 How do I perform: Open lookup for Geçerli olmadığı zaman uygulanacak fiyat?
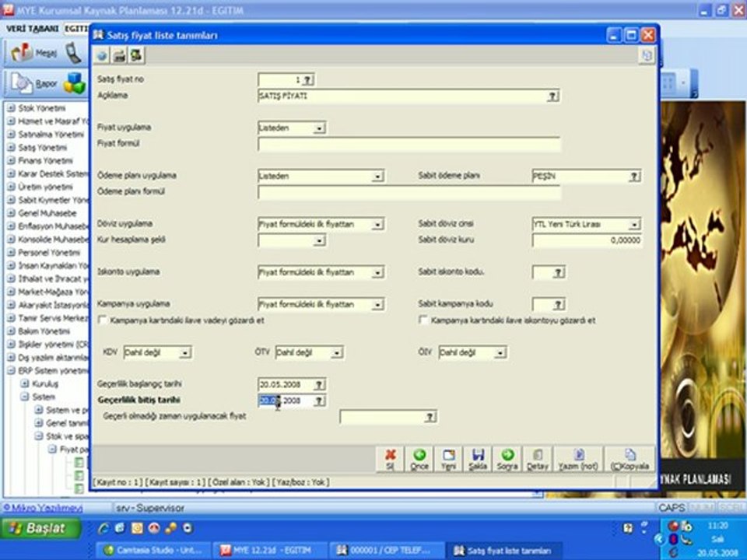[x=430, y=417]
